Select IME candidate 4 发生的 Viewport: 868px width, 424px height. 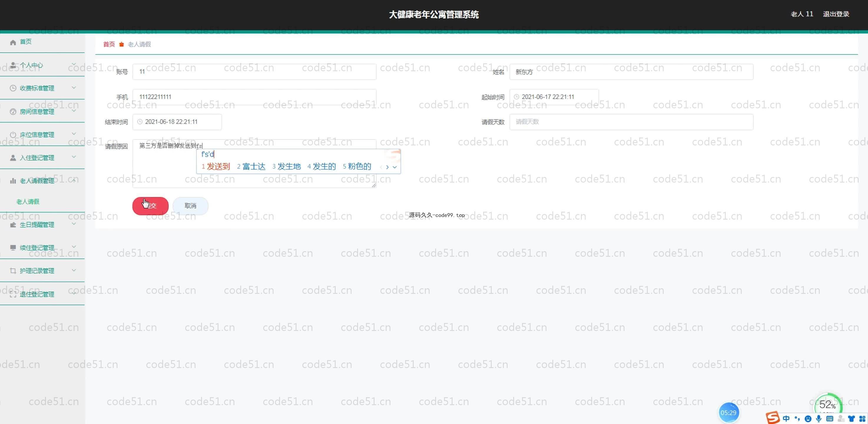(x=322, y=166)
